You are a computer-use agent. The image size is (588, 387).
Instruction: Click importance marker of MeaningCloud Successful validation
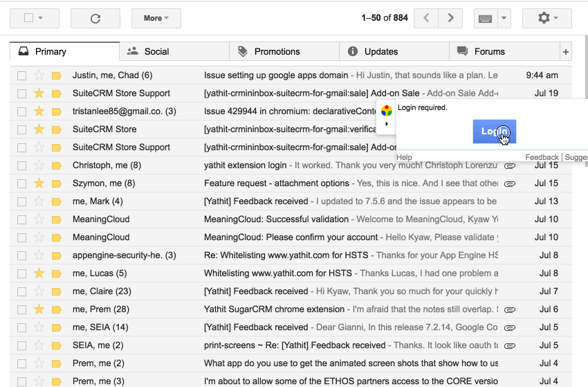point(57,219)
